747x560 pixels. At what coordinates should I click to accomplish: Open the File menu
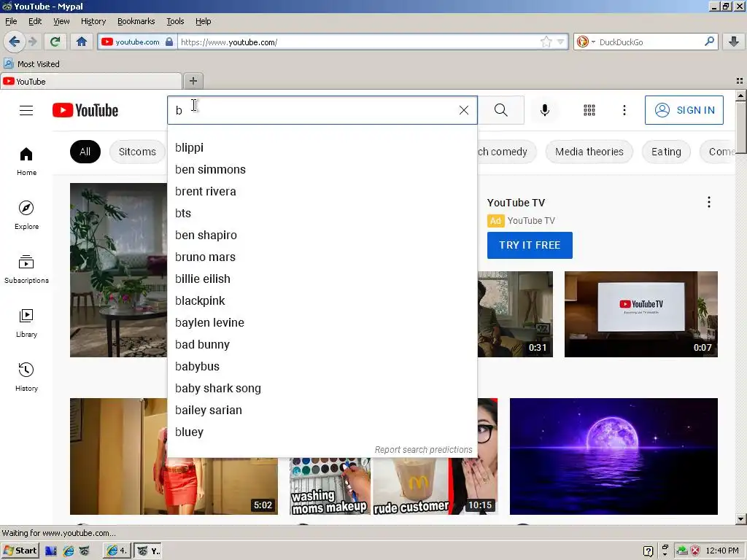point(11,21)
